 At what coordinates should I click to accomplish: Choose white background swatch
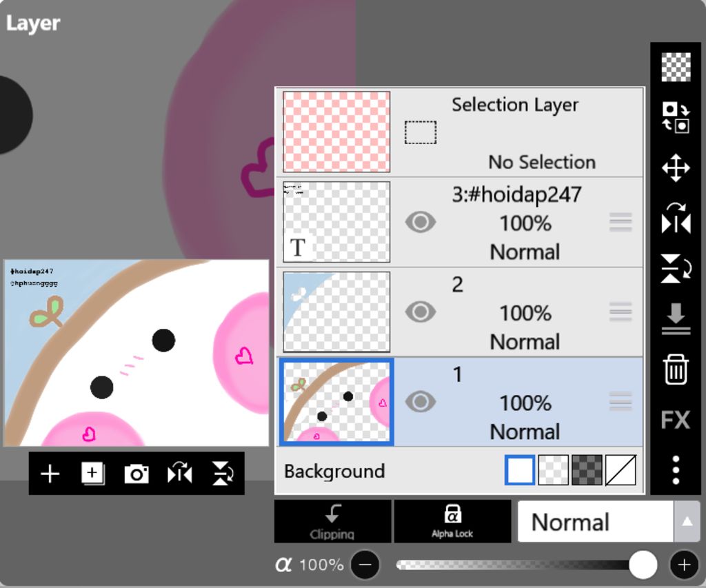(520, 470)
